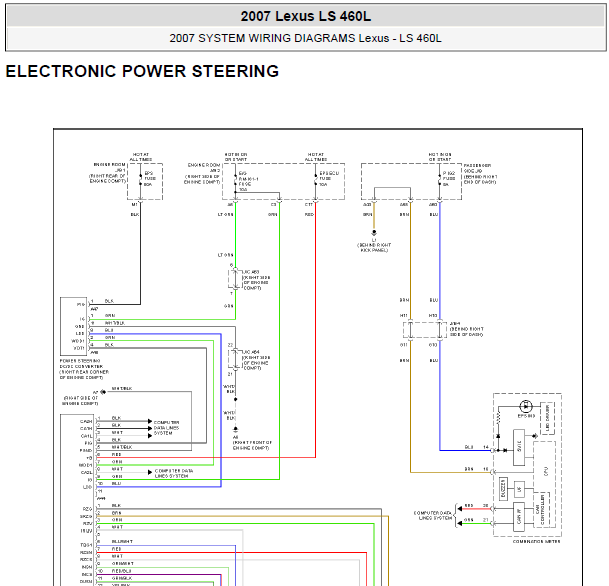Click the H11 connector label on brown wire
Screen dimensions: 609x586
(x=404, y=316)
